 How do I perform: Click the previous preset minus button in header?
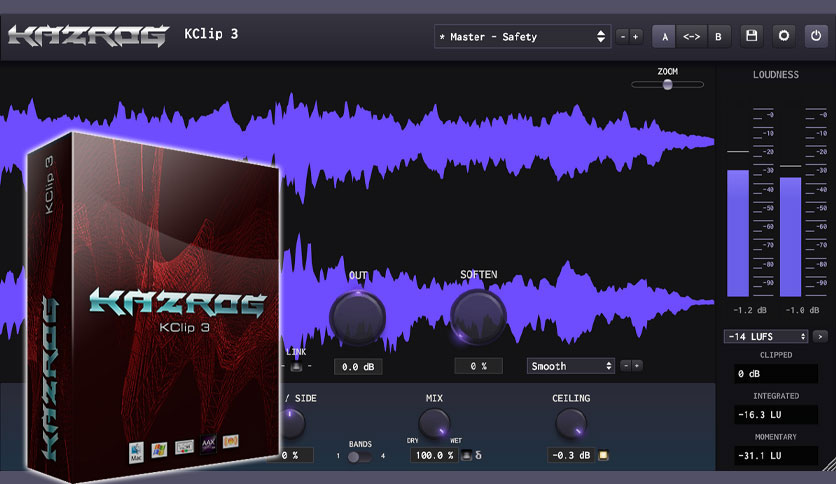click(x=622, y=37)
